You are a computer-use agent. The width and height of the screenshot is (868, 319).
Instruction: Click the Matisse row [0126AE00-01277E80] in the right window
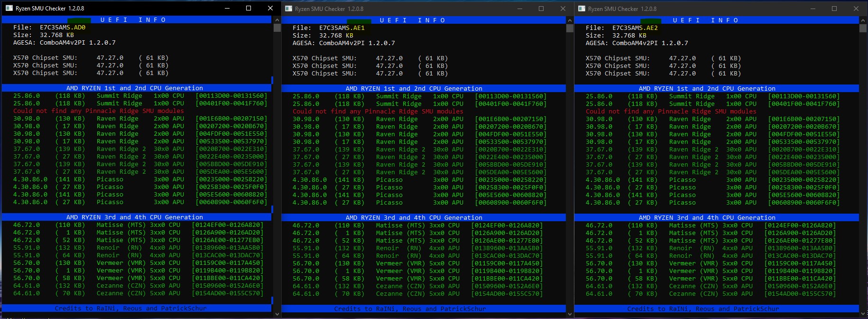[x=711, y=241]
